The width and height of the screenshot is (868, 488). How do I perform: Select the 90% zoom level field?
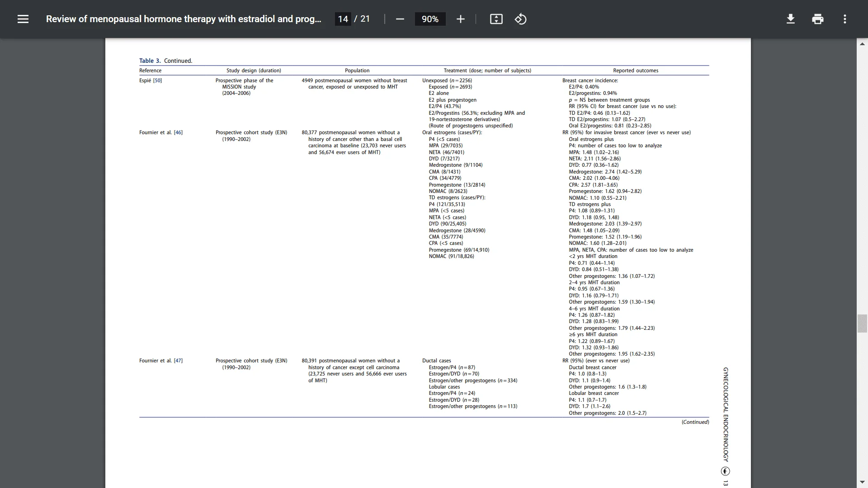[x=430, y=19]
